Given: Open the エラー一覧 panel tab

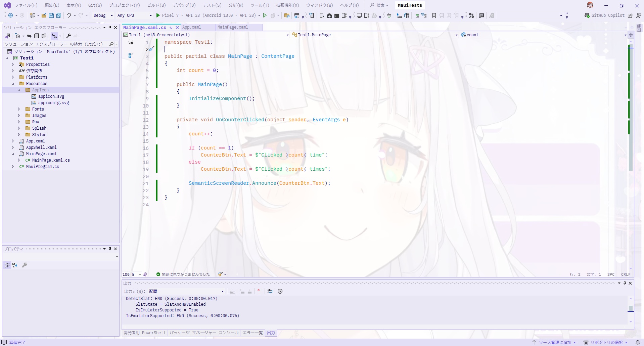Looking at the screenshot, I should pyautogui.click(x=252, y=333).
